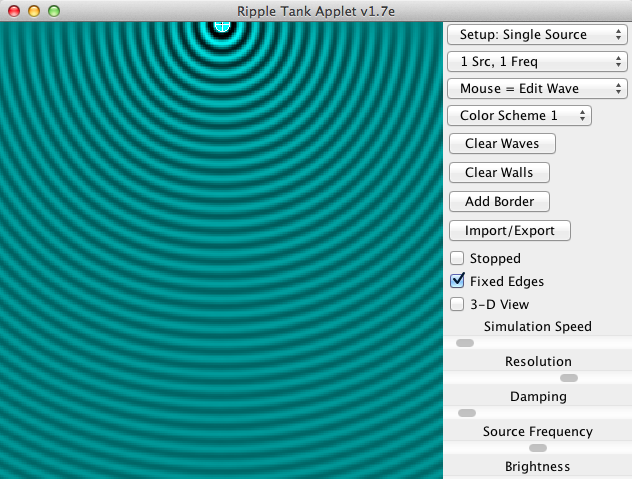Click the Source Frequency label
This screenshot has height=479, width=632.
tap(538, 431)
